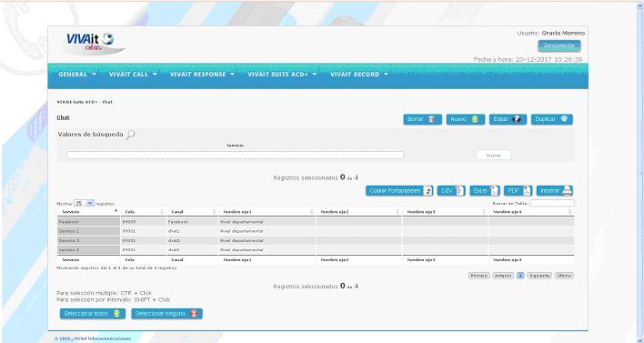Click the Buscar search button

pos(494,156)
